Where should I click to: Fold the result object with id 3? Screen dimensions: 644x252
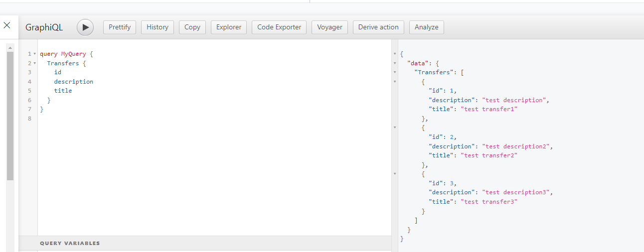[x=395, y=174]
